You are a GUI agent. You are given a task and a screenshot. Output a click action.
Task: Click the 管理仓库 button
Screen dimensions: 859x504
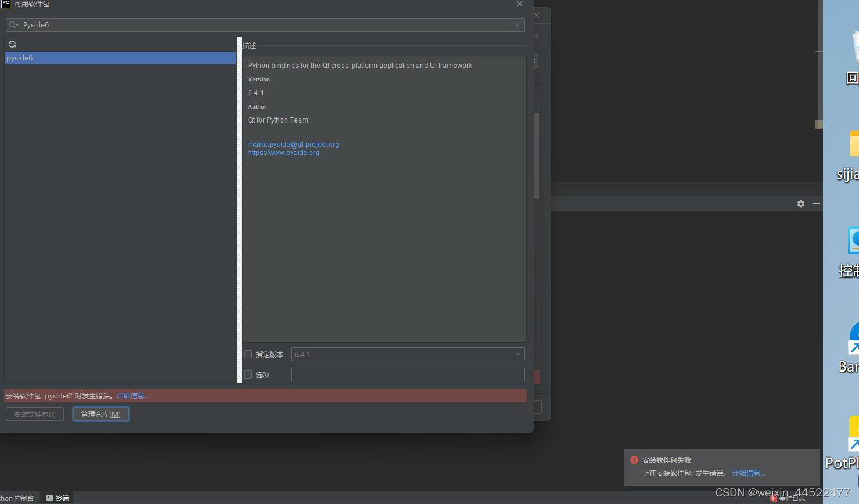101,415
